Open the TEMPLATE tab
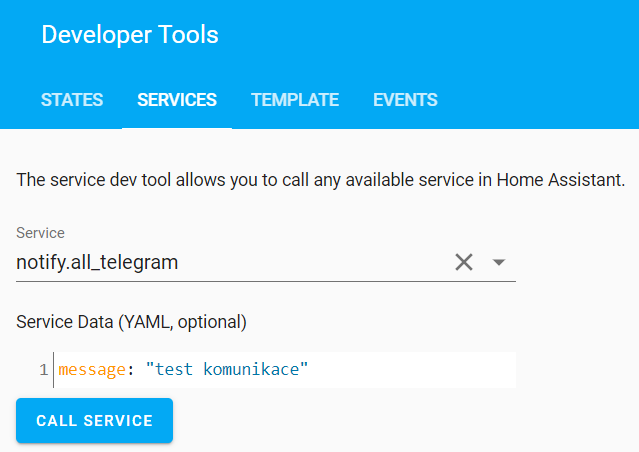This screenshot has width=639, height=452. [x=295, y=100]
